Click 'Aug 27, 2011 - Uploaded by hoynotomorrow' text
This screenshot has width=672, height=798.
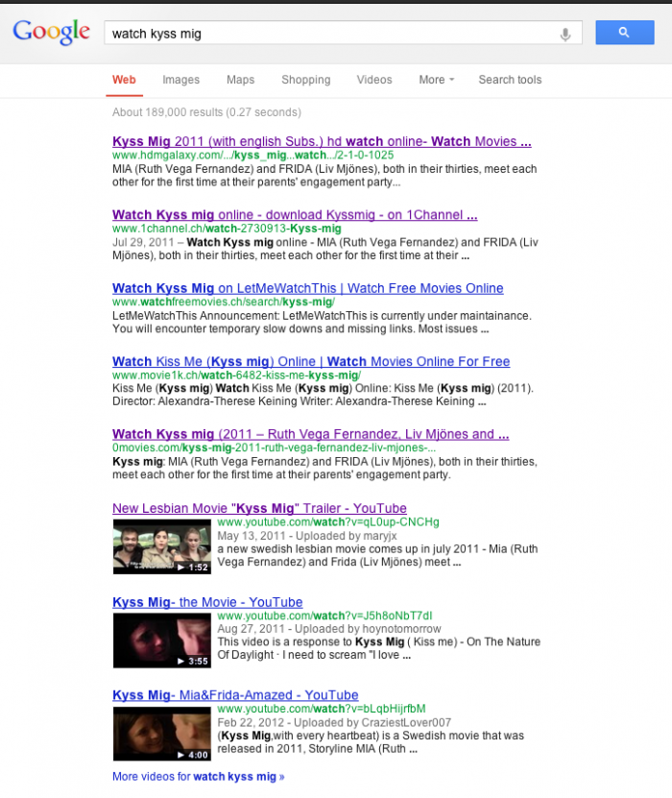coord(329,629)
